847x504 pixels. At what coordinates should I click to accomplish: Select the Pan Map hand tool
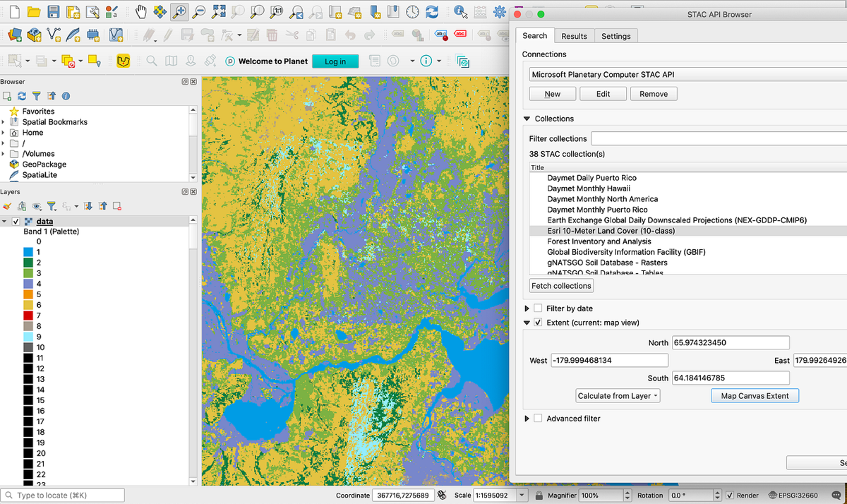coord(140,12)
